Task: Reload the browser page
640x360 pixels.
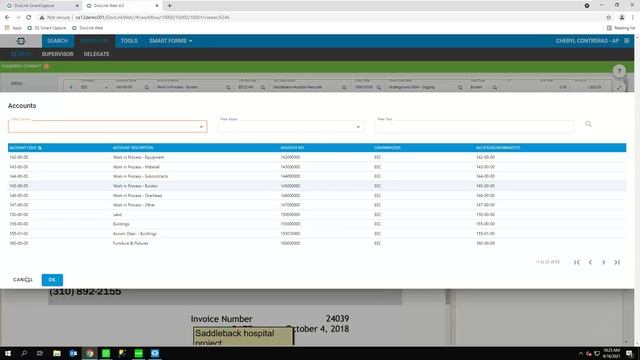Action: (29, 18)
